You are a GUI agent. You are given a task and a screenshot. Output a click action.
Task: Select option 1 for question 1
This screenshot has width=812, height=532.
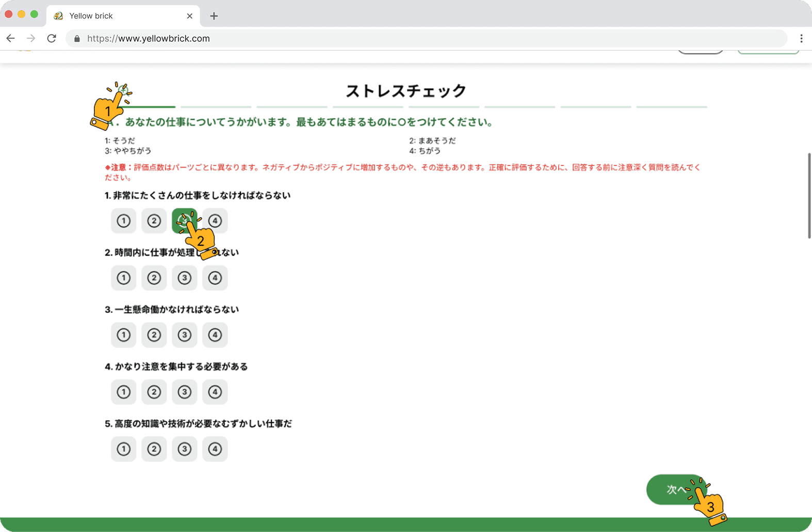point(123,221)
